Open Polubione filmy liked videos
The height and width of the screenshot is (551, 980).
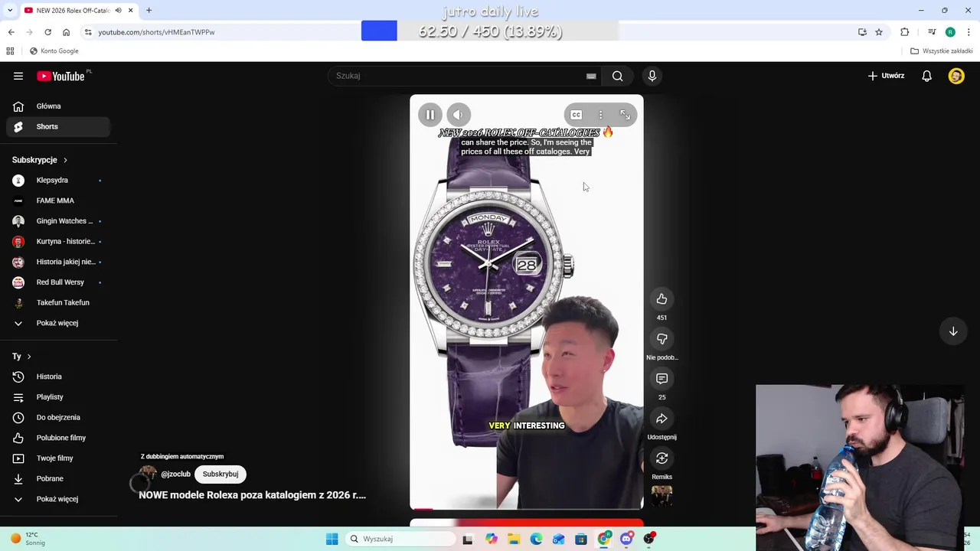pos(58,438)
